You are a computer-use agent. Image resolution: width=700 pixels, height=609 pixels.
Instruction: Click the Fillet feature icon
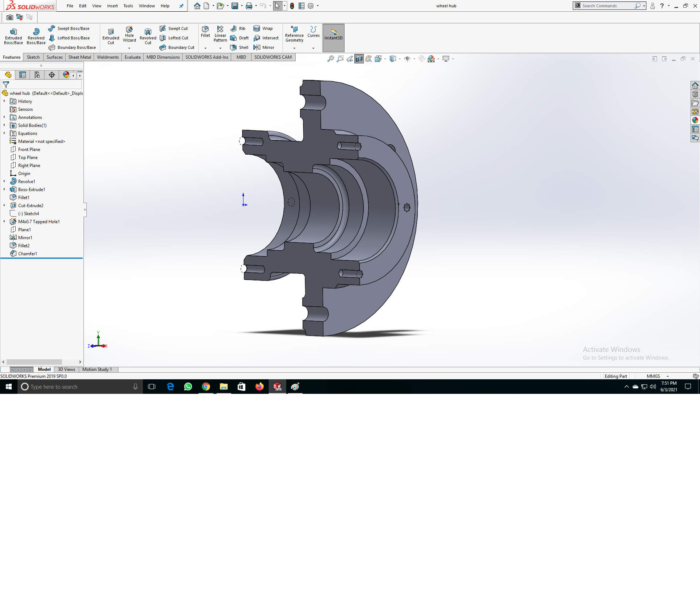205,31
